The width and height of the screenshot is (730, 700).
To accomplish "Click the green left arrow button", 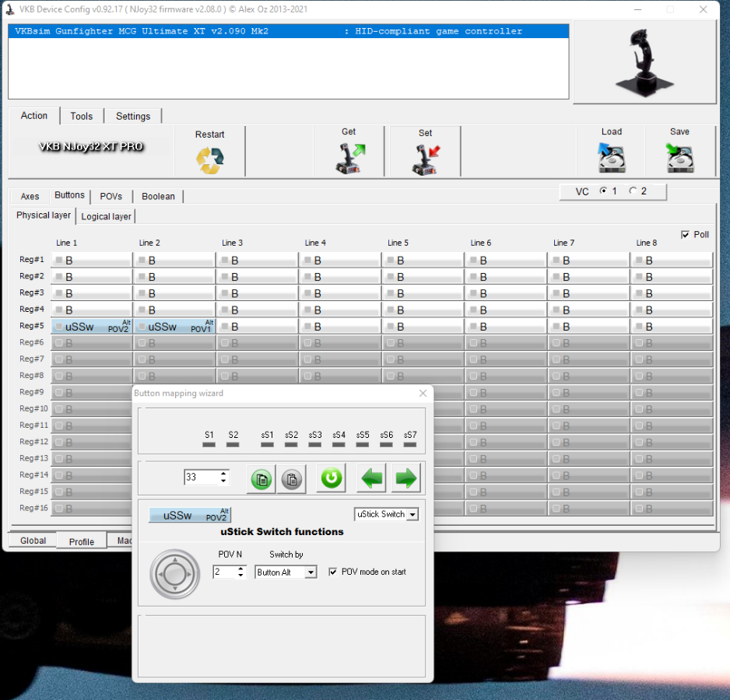I will (371, 478).
